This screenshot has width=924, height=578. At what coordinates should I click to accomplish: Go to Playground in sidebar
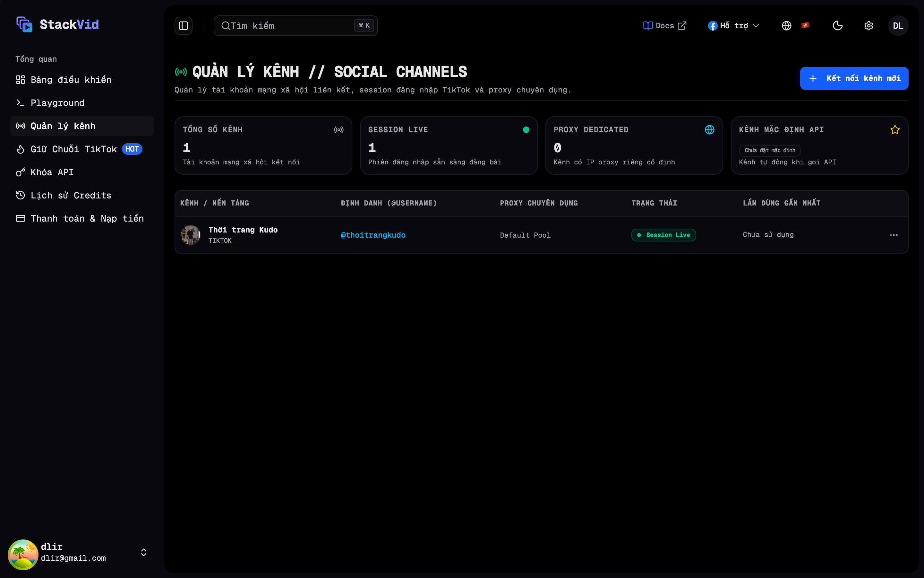82,103
